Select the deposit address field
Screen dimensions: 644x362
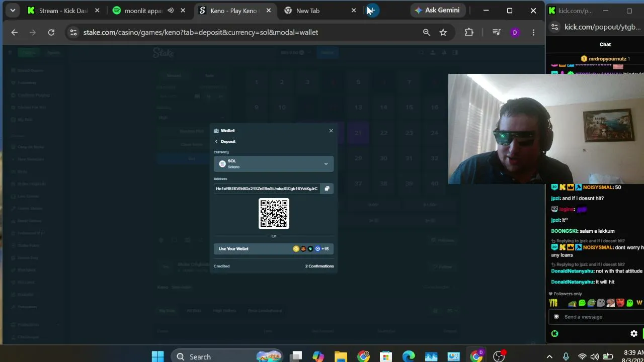267,189
